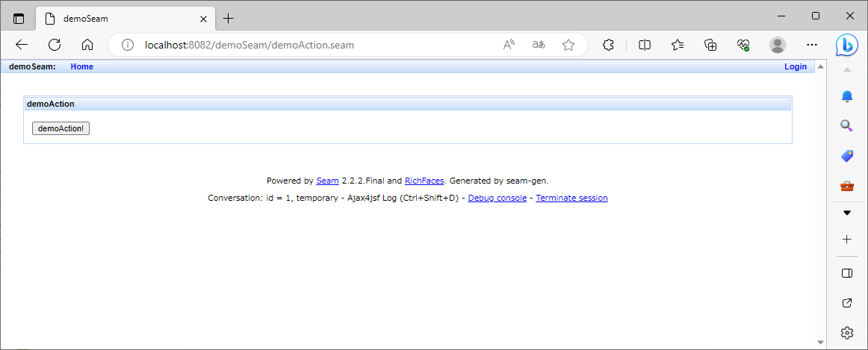Open sidebar notifications bell icon
Viewport: 868px width, 350px height.
coord(846,96)
